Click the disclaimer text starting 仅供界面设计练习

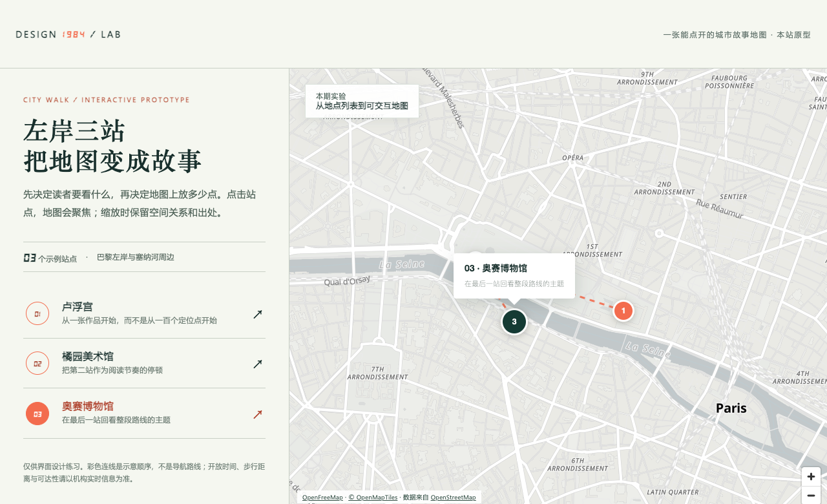pyautogui.click(x=144, y=473)
